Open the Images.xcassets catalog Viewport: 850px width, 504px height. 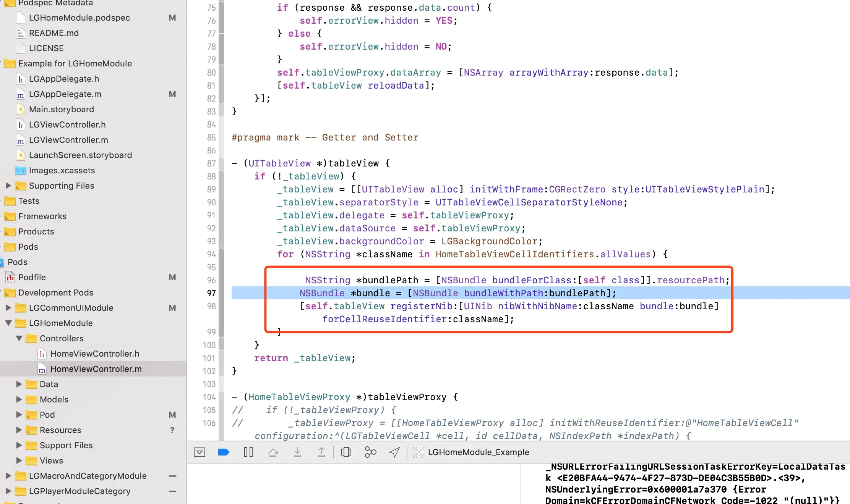(x=62, y=170)
